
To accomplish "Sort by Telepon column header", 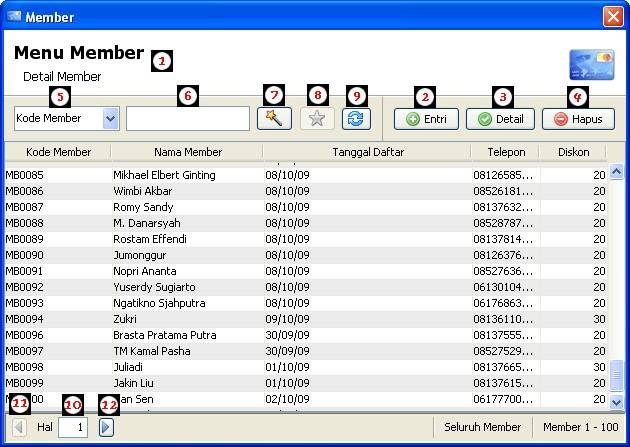I will tap(506, 152).
